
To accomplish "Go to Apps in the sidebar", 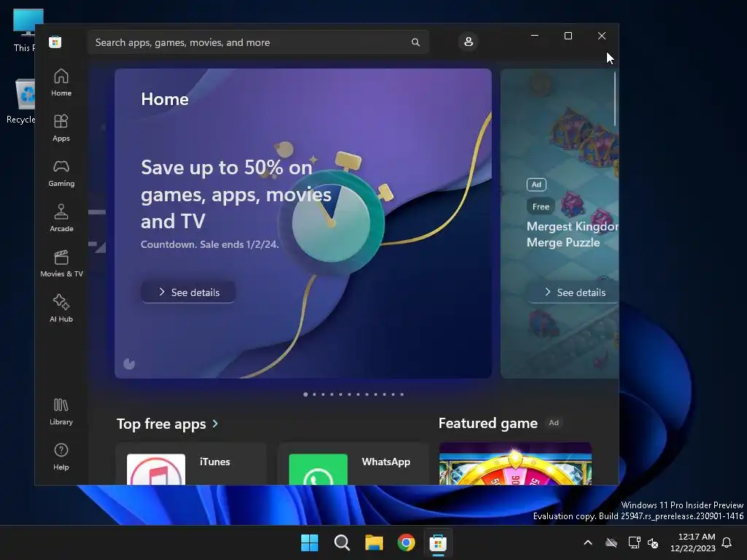I will click(x=61, y=128).
